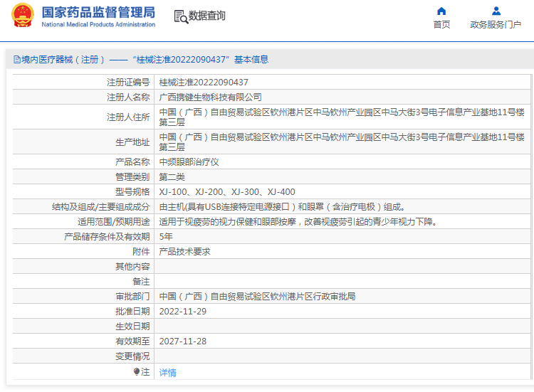The height and width of the screenshot is (392, 534).
Task: Click the 注册人住所 address value
Action: (342, 117)
